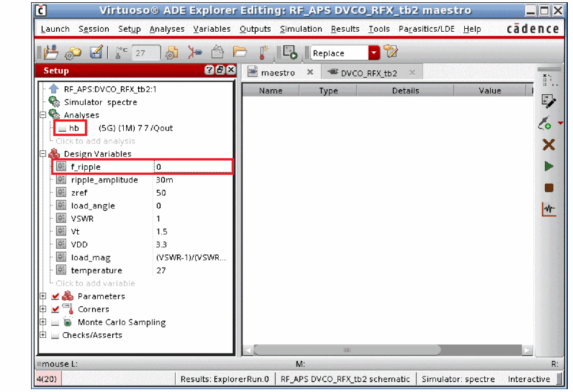Open the Results menu
This screenshot has width=573, height=392.
click(x=346, y=29)
